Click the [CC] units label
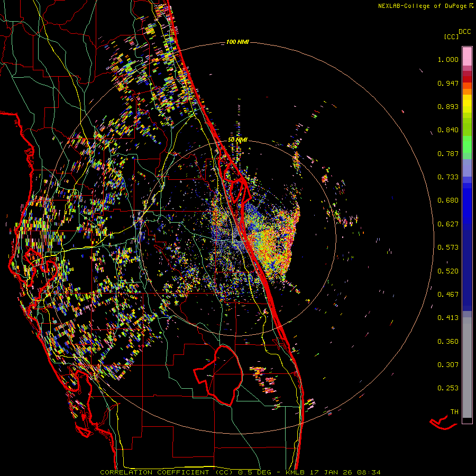 tap(452, 36)
